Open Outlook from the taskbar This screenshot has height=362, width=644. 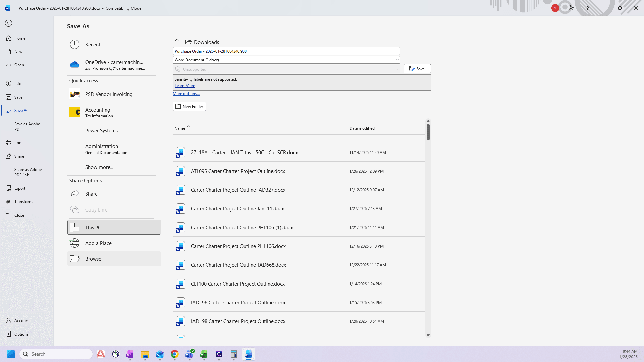pos(160,354)
